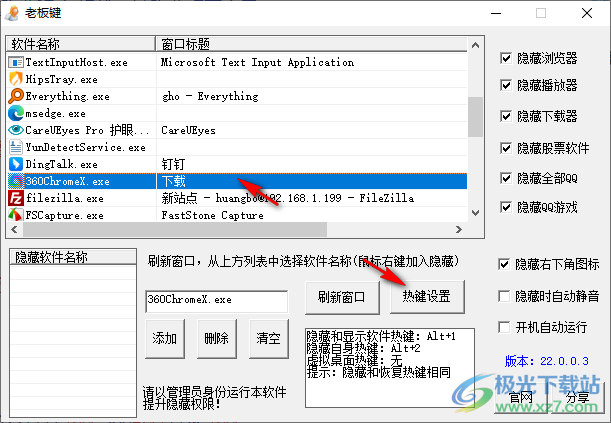
Task: Select the Everything.exe row name
Action: 67,96
